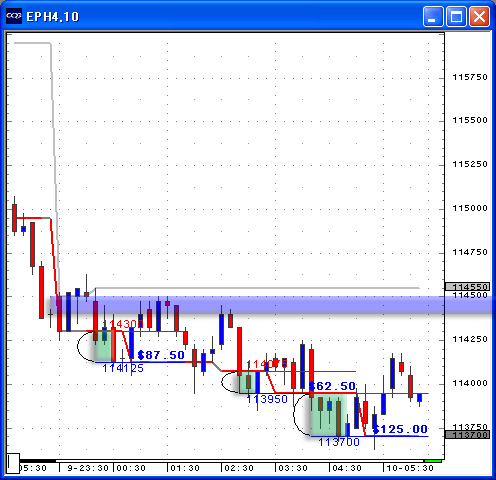
Task: Click the small white box at bottom-left corner
Action: 13,463
